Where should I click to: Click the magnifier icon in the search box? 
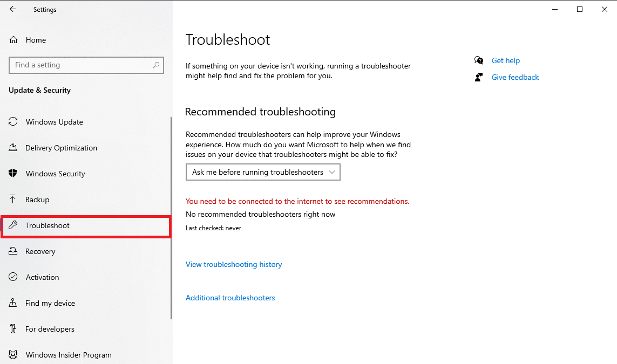pyautogui.click(x=156, y=65)
